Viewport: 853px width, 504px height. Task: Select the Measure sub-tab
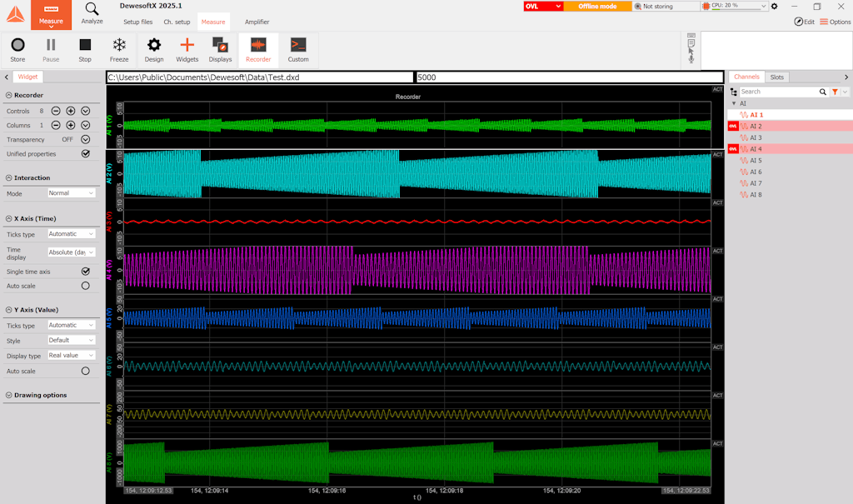pos(213,22)
